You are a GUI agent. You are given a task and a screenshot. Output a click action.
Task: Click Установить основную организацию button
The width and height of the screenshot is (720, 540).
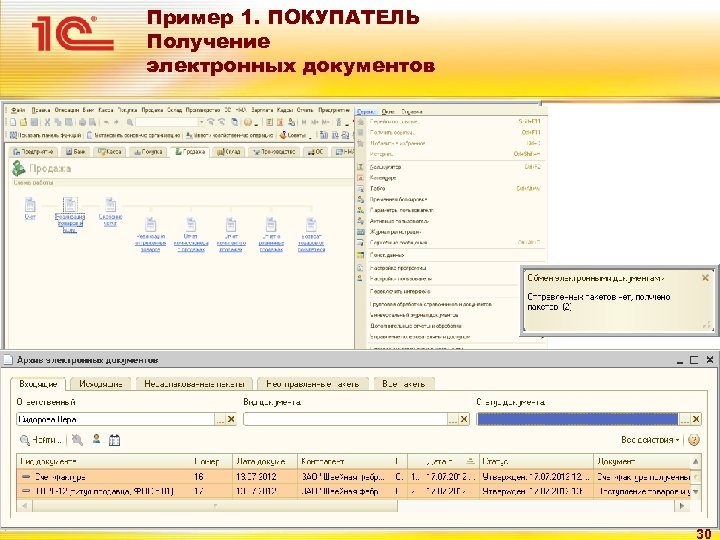point(133,135)
